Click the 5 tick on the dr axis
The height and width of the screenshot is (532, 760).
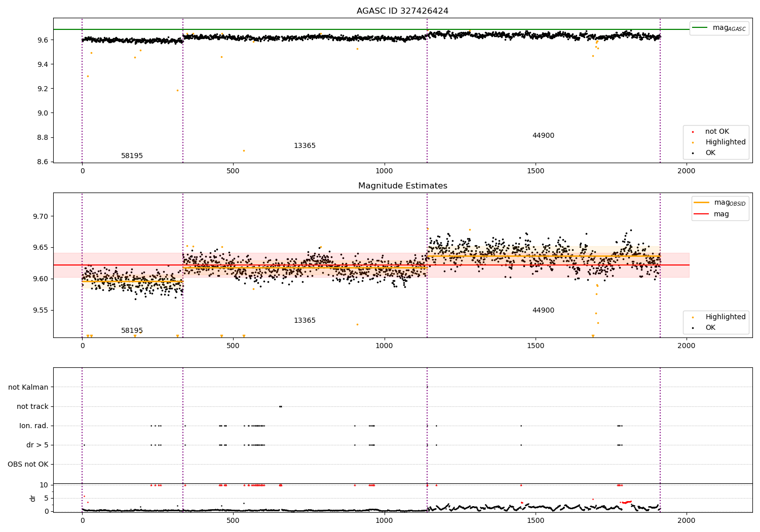click(x=46, y=499)
